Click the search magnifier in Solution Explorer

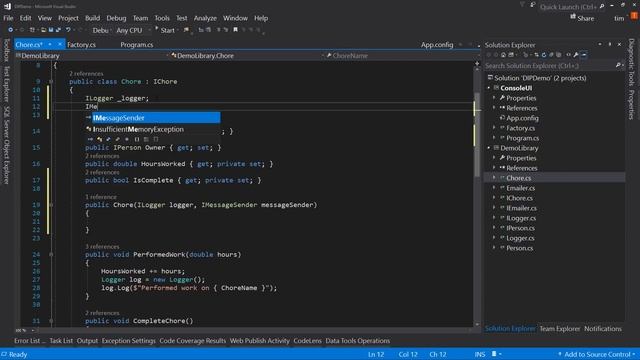(x=618, y=65)
